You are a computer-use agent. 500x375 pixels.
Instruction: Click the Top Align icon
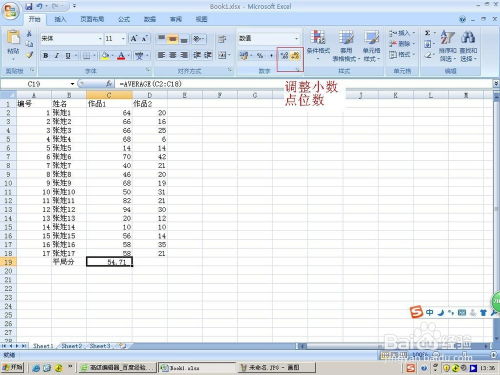point(161,39)
